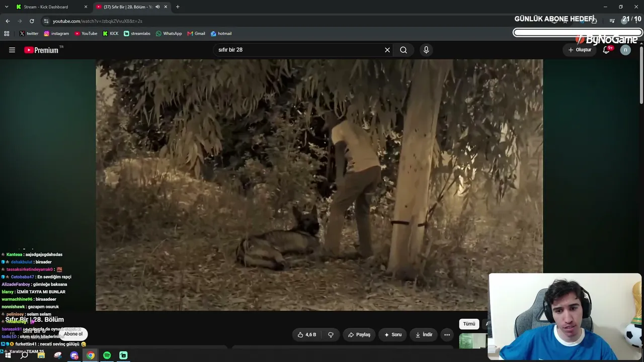
Task: Open a new browser tab
Action: (x=178, y=7)
